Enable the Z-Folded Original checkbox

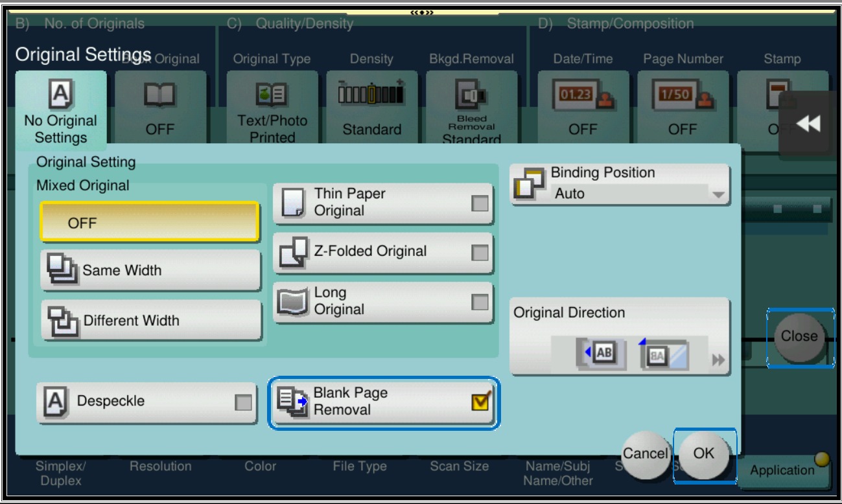(480, 253)
